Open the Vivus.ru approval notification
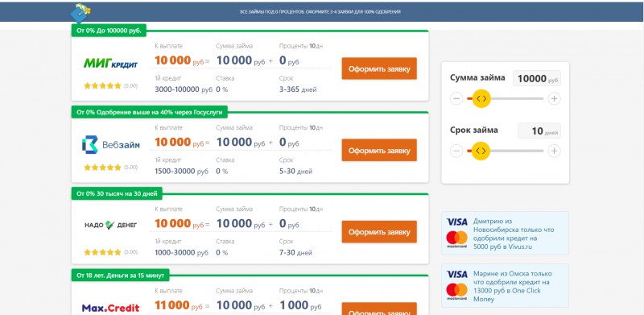The width and height of the screenshot is (644, 315). [x=506, y=234]
